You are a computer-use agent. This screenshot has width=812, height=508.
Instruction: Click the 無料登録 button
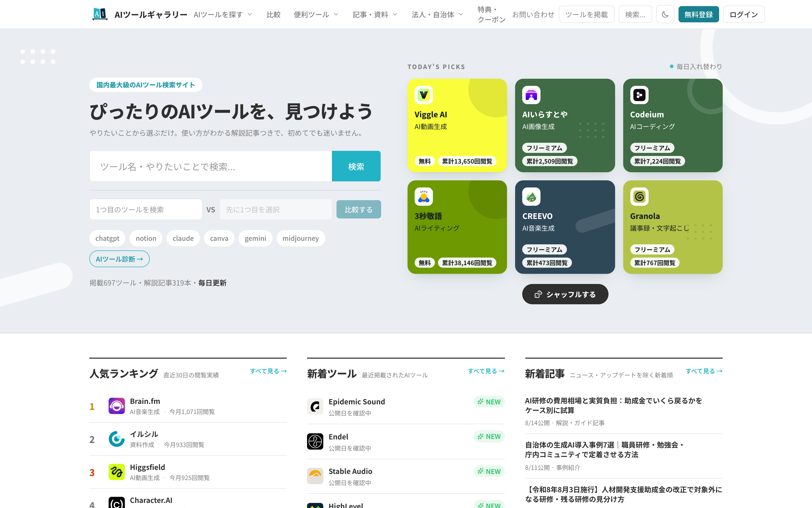click(x=699, y=14)
